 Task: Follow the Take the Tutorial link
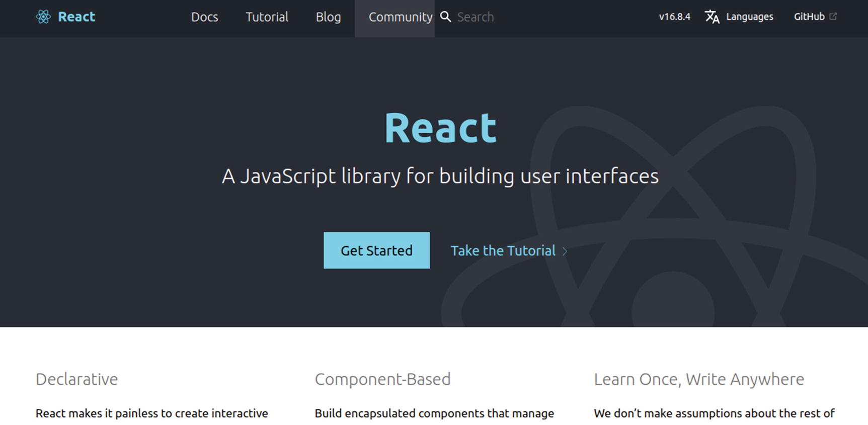point(503,250)
